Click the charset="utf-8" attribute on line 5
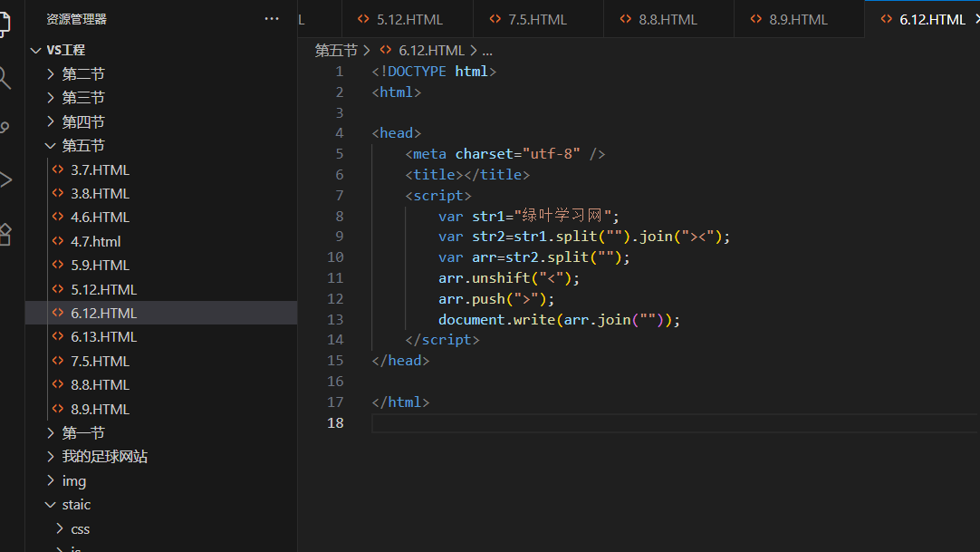 517,154
